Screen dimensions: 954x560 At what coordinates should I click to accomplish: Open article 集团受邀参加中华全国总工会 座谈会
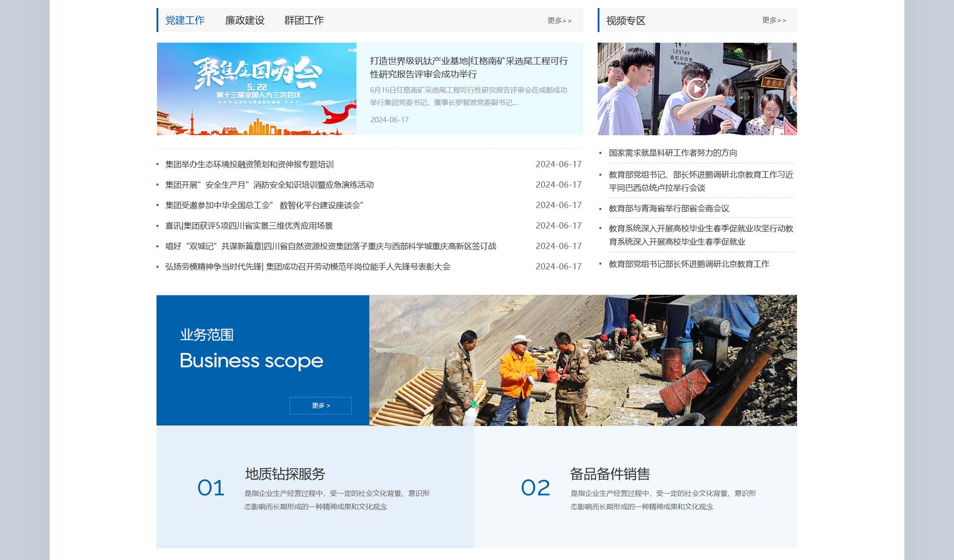[264, 205]
